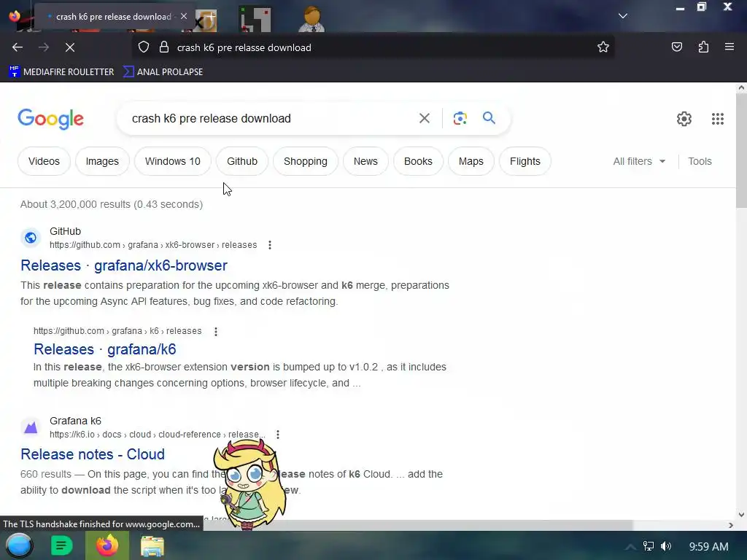This screenshot has height=560, width=747.
Task: Click the results count text
Action: click(x=112, y=204)
